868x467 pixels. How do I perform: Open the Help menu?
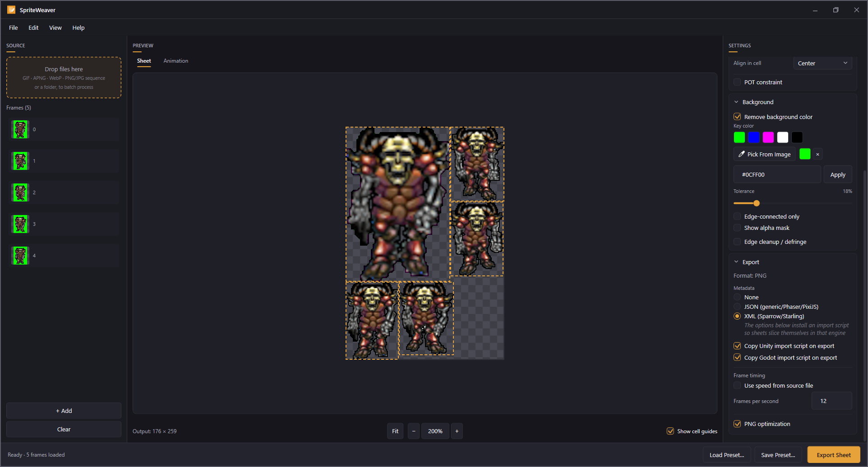click(78, 27)
